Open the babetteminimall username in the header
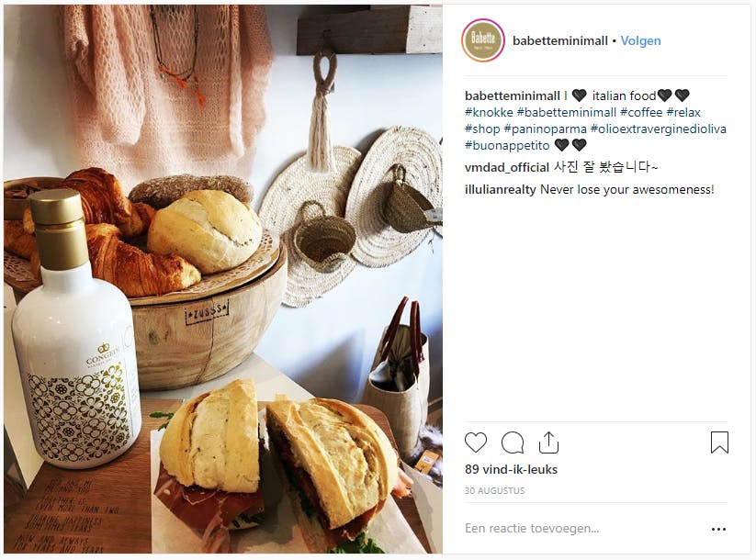 pos(559,41)
